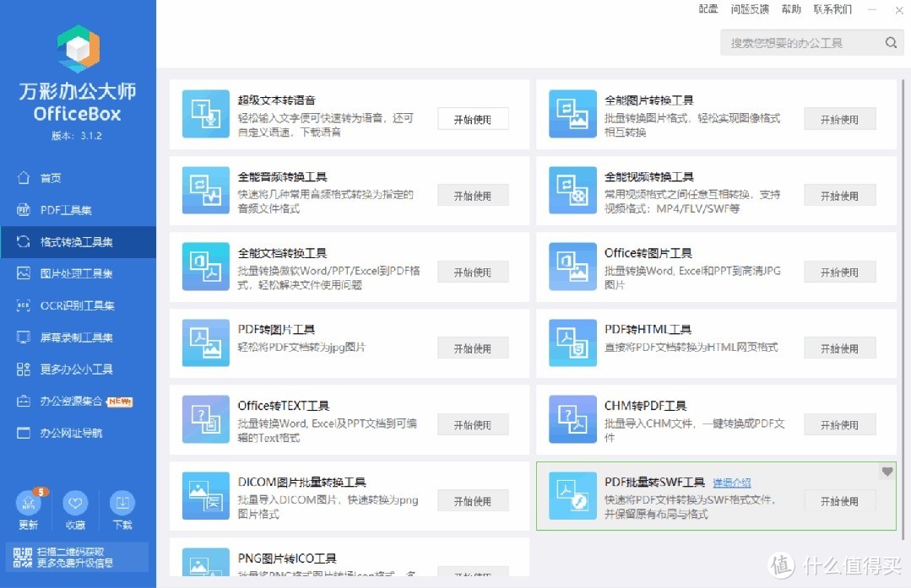Click the 全能视频转换工具 tool icon
This screenshot has height=588, width=911.
pos(572,195)
